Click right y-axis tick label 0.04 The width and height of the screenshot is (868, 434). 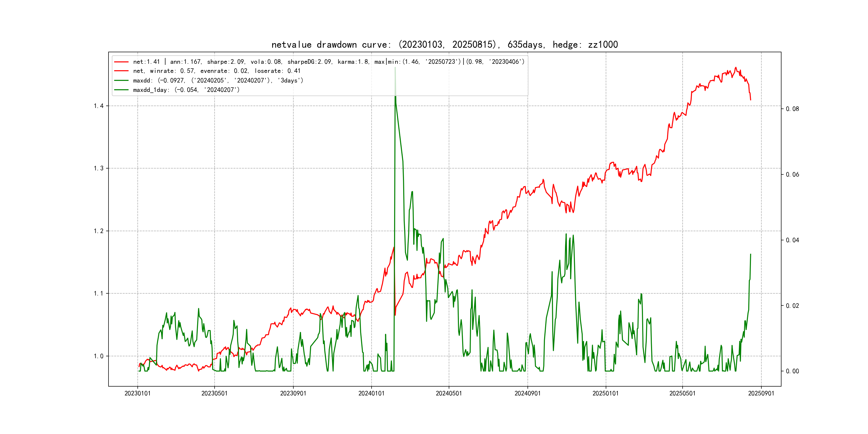tap(792, 240)
